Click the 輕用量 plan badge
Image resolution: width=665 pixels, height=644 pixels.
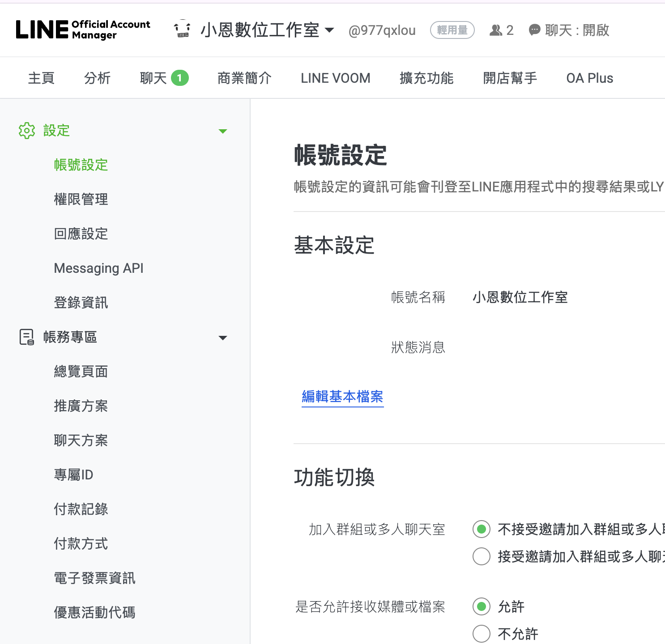tap(452, 30)
